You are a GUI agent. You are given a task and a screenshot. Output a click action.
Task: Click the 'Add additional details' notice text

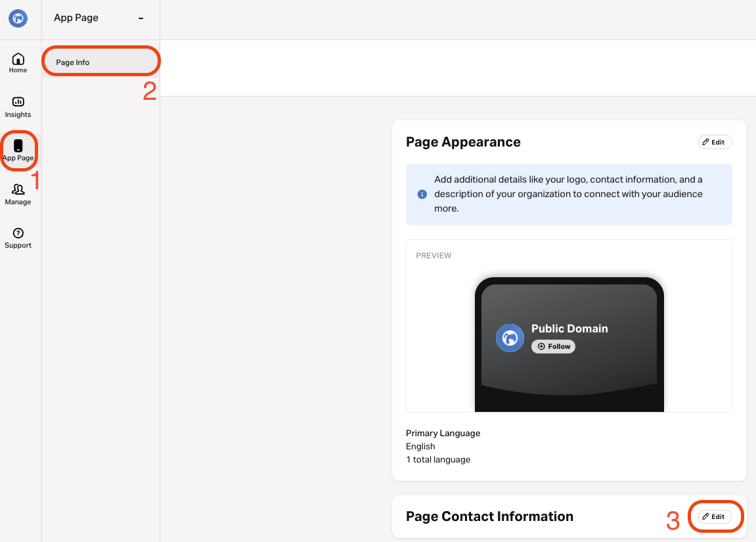[x=568, y=194]
